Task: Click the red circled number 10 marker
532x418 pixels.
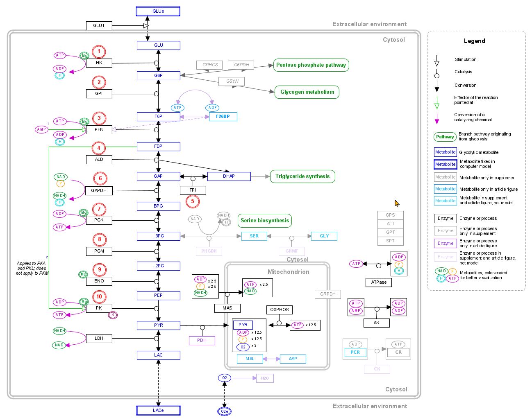Action: pos(99,297)
